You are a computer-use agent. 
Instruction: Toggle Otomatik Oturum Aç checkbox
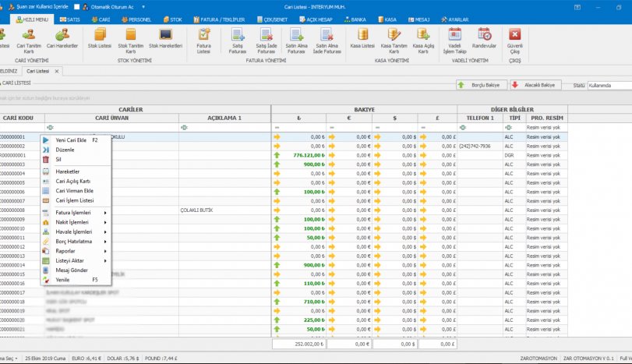(77, 7)
